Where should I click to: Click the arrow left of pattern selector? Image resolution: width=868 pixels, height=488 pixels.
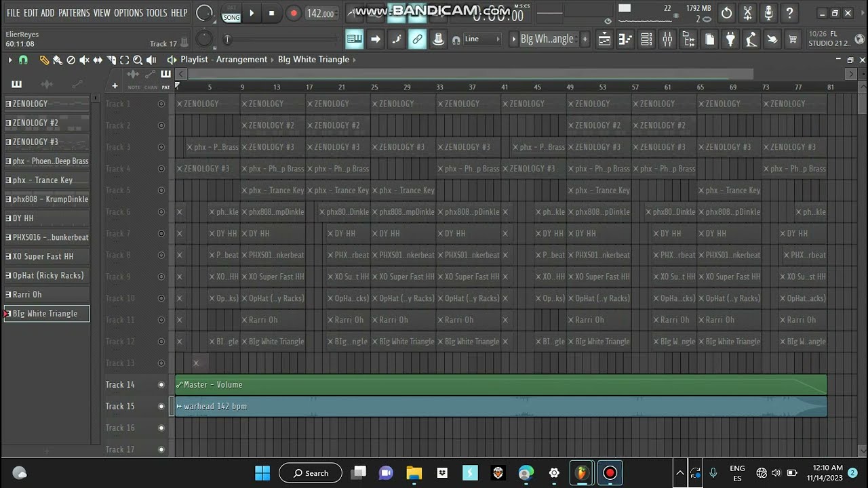point(513,39)
